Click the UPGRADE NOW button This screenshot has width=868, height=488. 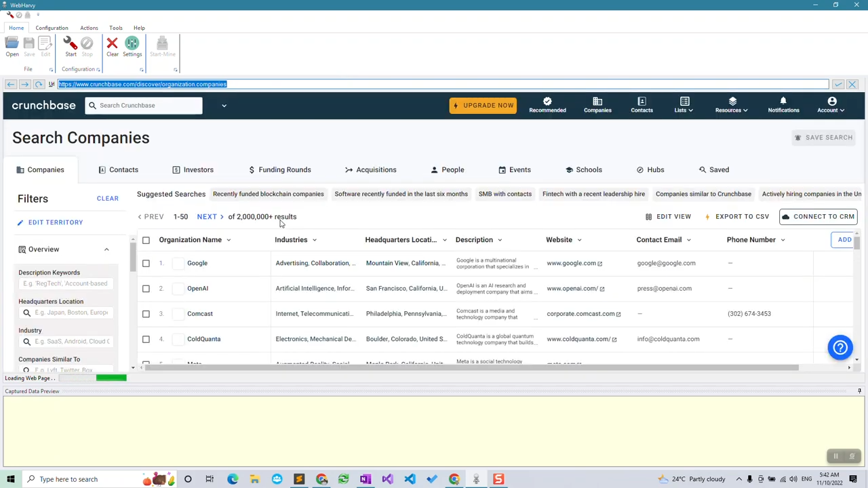click(x=483, y=105)
